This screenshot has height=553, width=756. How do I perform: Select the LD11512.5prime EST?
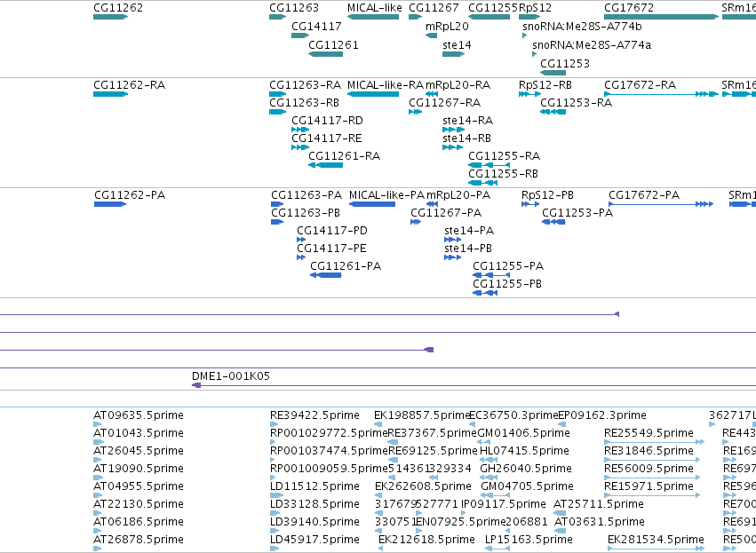(276, 495)
